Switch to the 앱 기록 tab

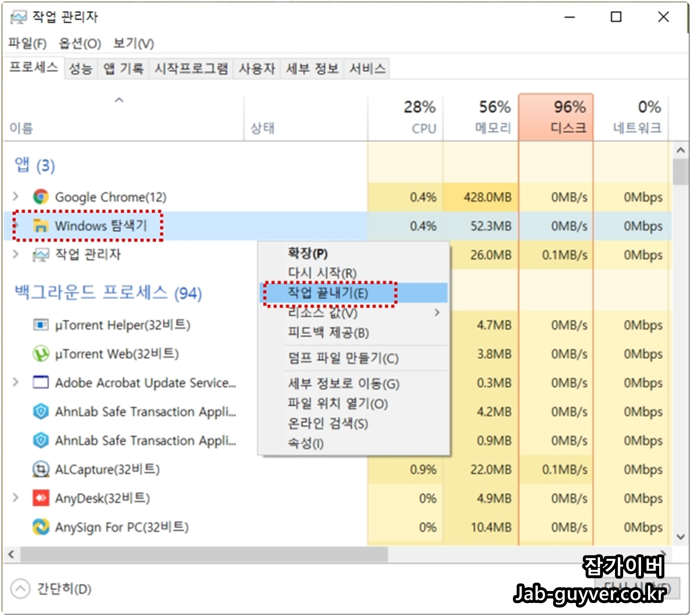(x=123, y=69)
